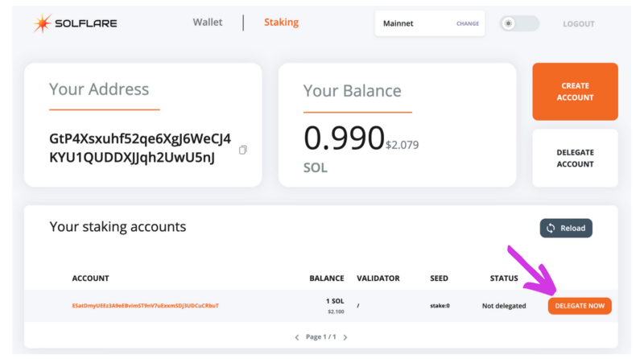
Task: Select the wallet address text GtP4Xsxuhf52
Action: pos(140,148)
